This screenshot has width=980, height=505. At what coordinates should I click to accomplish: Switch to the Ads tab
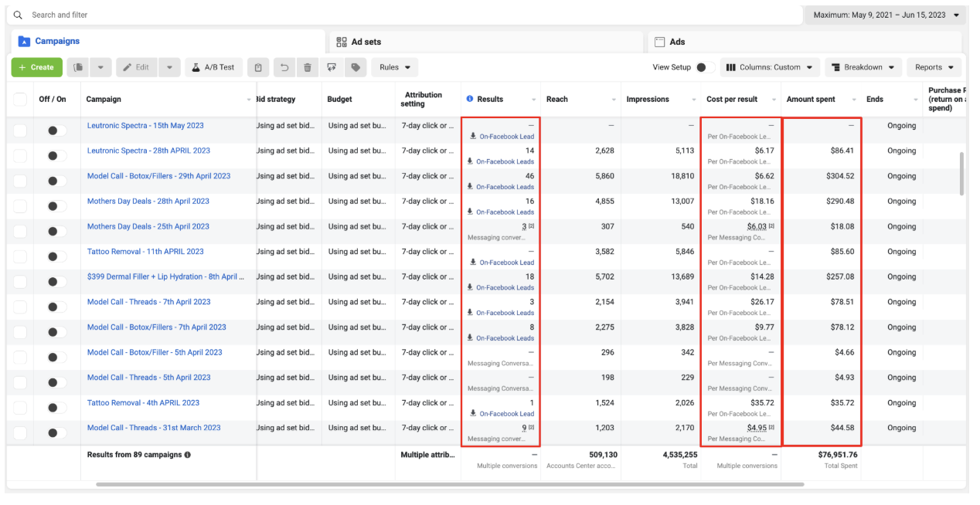(805, 42)
